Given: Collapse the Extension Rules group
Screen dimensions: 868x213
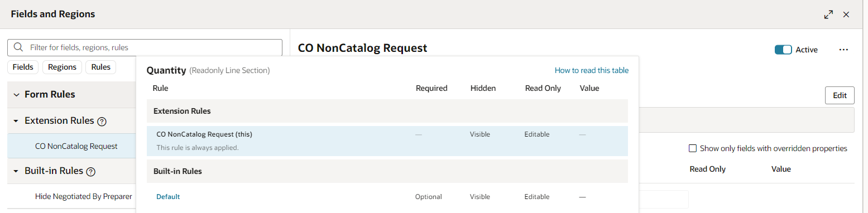Looking at the screenshot, I should pos(16,121).
